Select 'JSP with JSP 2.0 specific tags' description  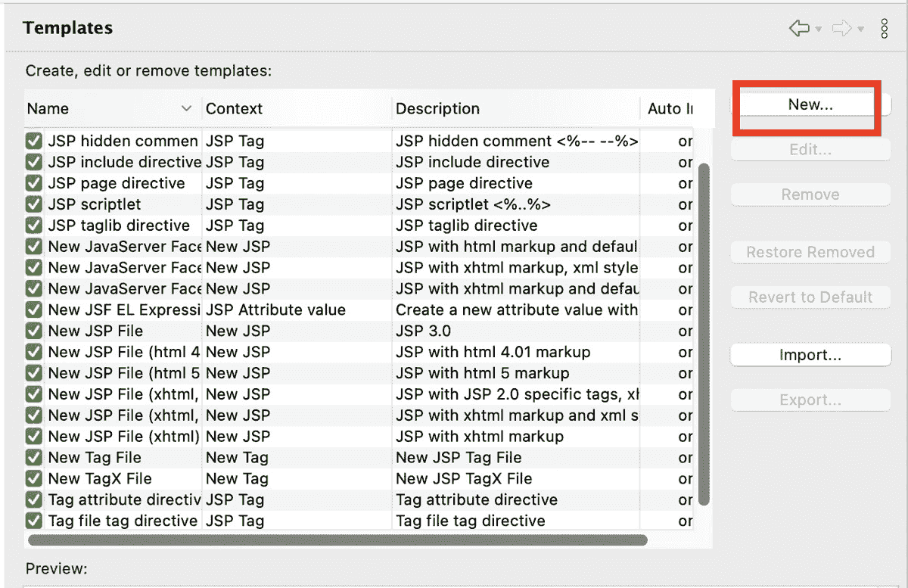(x=516, y=394)
